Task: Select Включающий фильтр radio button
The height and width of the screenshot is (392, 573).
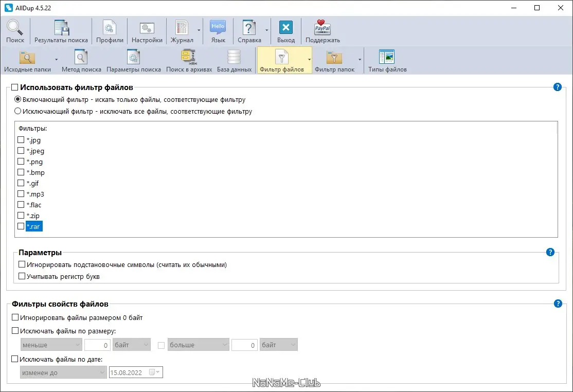Action: tap(17, 99)
